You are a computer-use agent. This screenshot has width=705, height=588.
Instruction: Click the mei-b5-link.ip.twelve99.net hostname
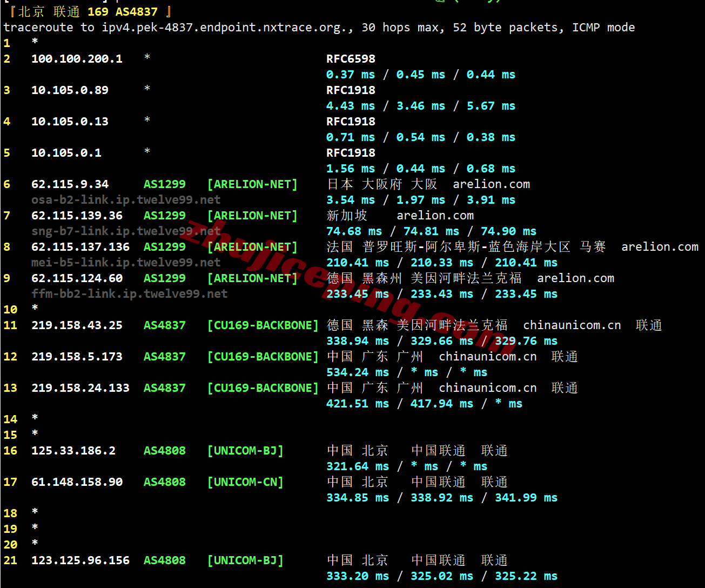coord(126,263)
